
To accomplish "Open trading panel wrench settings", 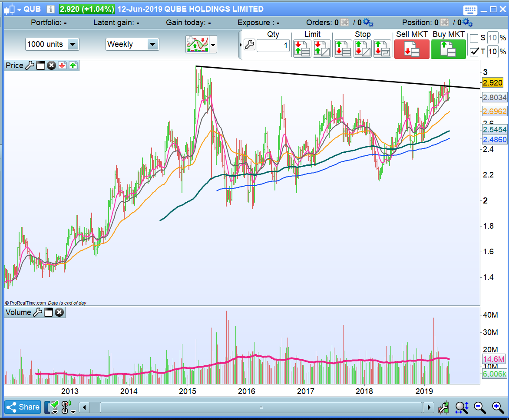I will (x=250, y=44).
